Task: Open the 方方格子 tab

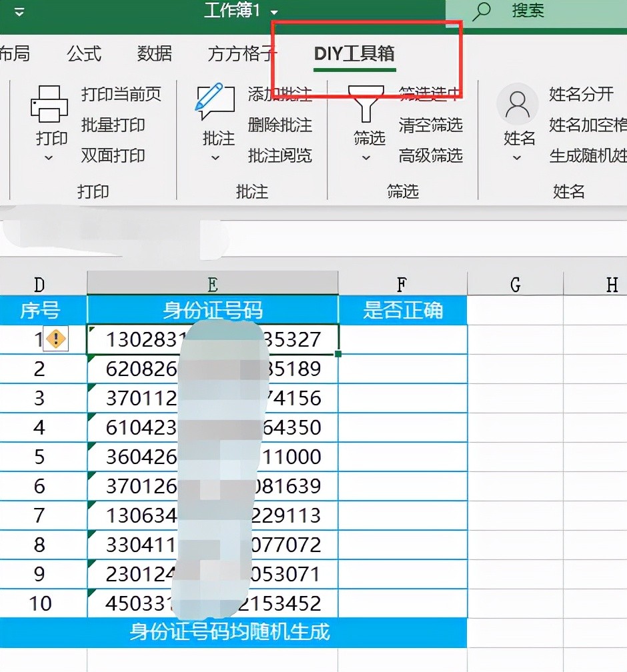Action: [241, 54]
